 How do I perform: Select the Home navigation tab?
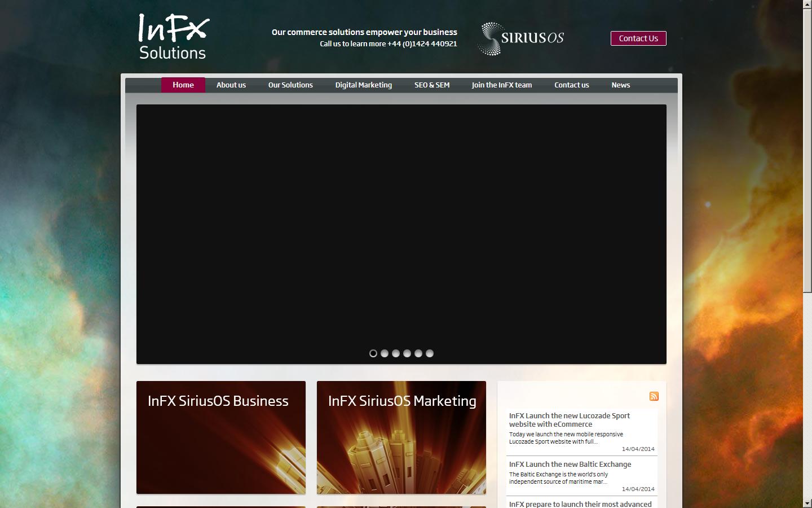[x=183, y=85]
